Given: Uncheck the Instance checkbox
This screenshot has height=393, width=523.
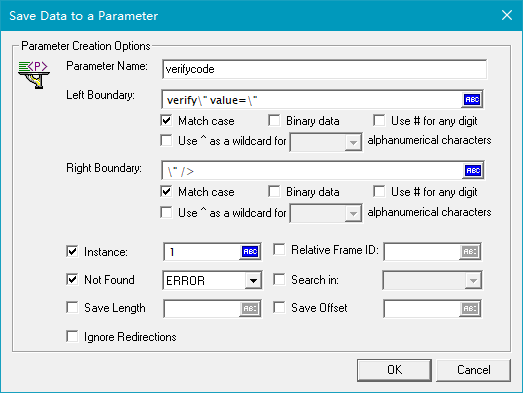Looking at the screenshot, I should 72,251.
